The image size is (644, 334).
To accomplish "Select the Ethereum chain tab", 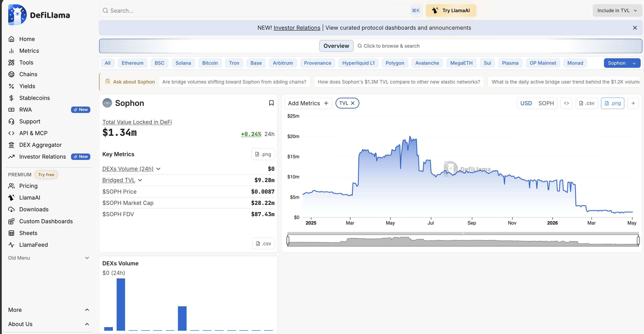I will pos(133,63).
